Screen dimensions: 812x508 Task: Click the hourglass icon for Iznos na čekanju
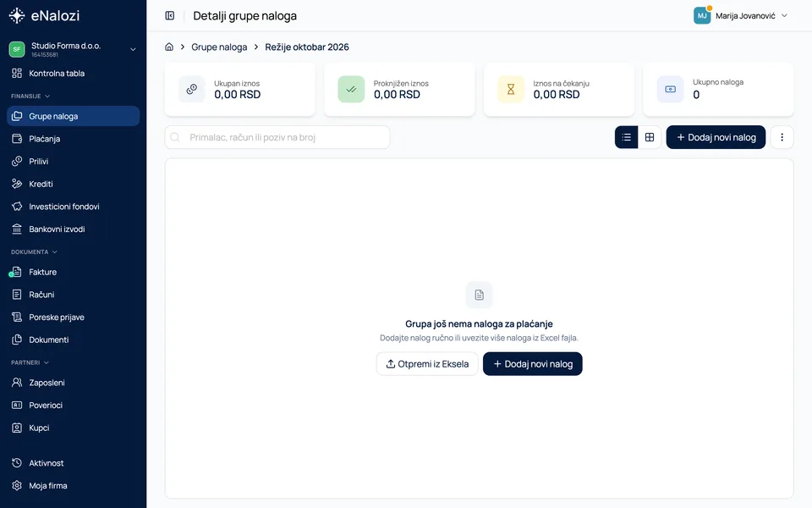511,89
